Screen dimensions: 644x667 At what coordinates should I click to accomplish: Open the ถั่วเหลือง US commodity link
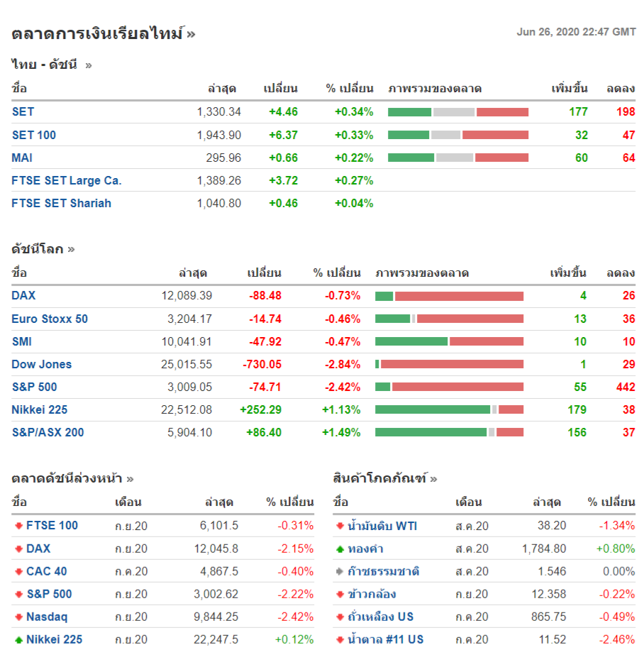pyautogui.click(x=380, y=617)
